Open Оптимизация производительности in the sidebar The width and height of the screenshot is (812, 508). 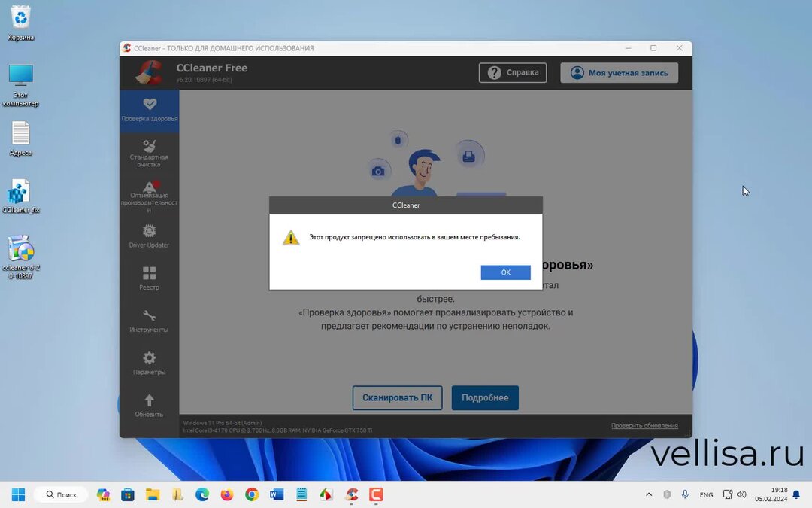[149, 196]
